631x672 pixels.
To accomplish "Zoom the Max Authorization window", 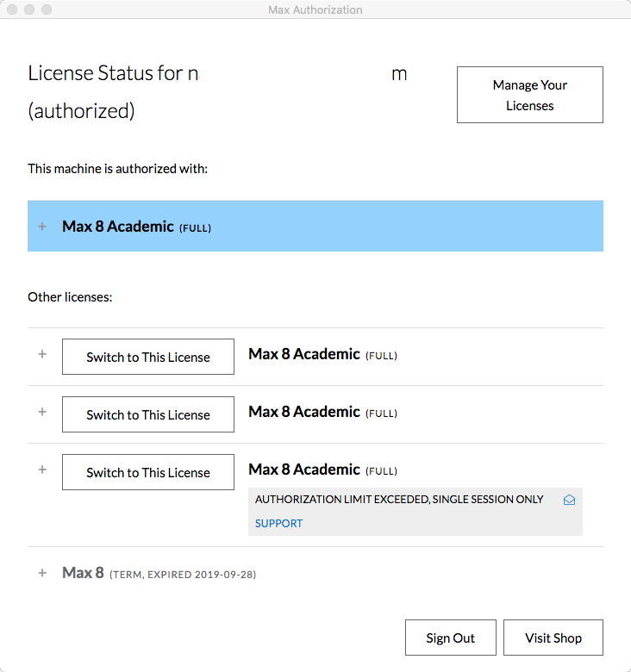I will (47, 9).
